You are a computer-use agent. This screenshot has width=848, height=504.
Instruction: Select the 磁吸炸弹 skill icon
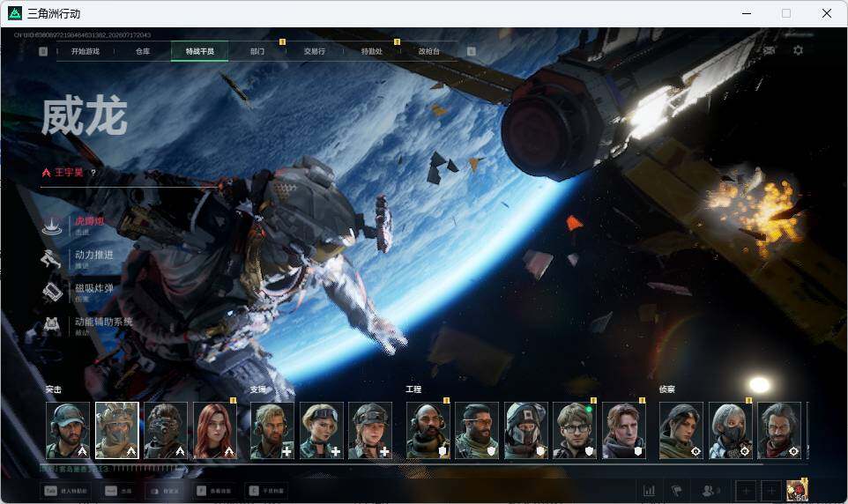click(x=52, y=293)
